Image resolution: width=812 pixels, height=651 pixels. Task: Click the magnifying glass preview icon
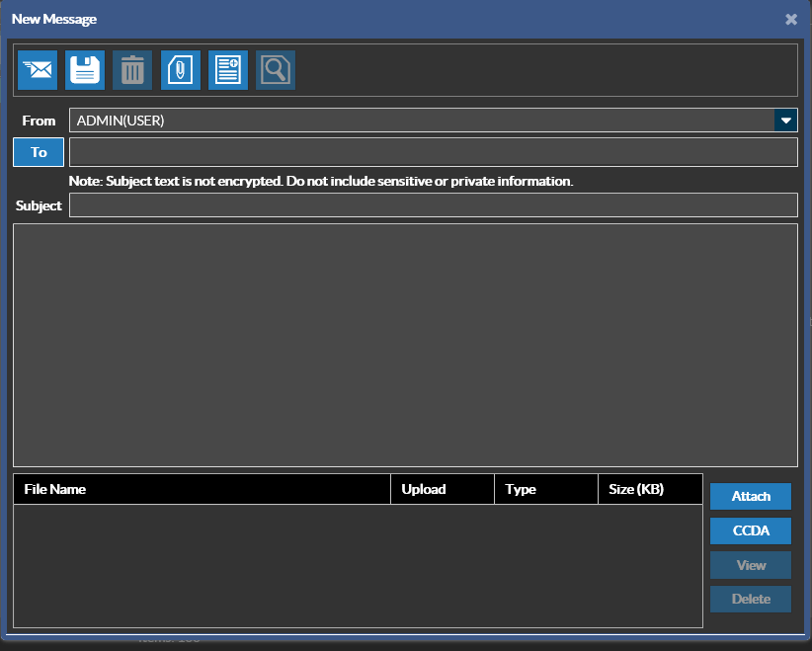[x=276, y=70]
